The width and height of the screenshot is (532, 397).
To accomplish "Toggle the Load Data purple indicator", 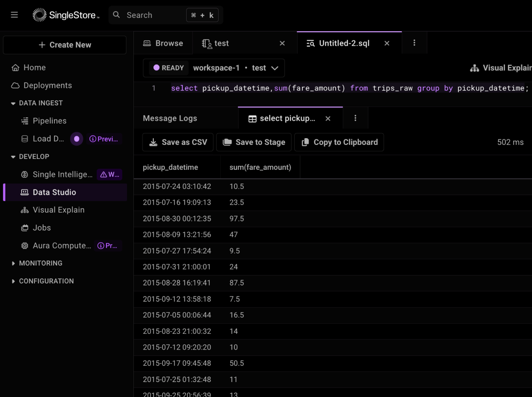I will point(76,139).
